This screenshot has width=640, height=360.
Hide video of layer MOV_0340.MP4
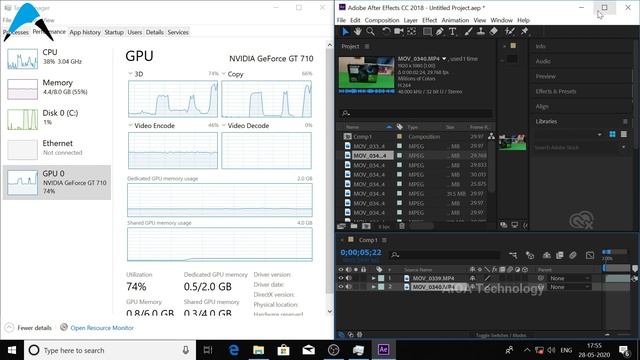pos(341,287)
